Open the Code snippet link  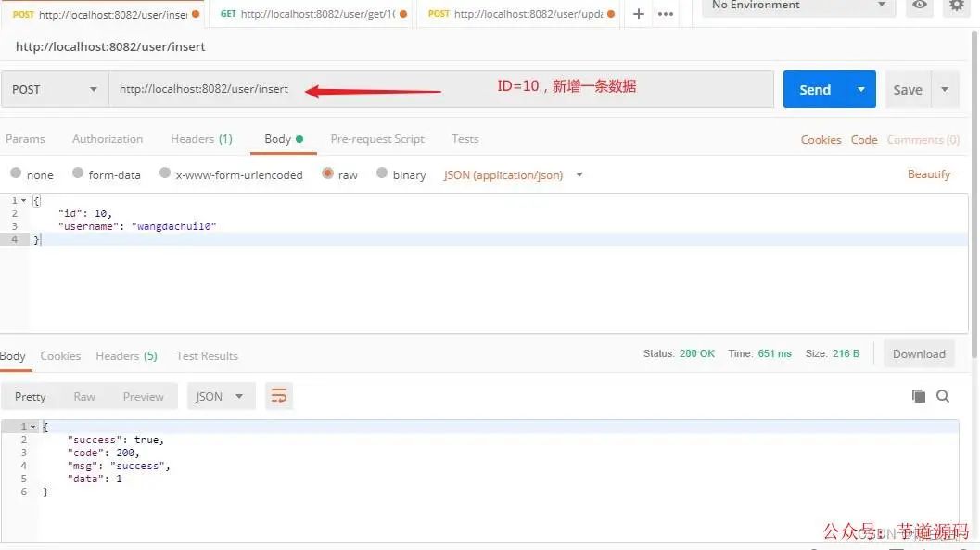click(x=864, y=139)
